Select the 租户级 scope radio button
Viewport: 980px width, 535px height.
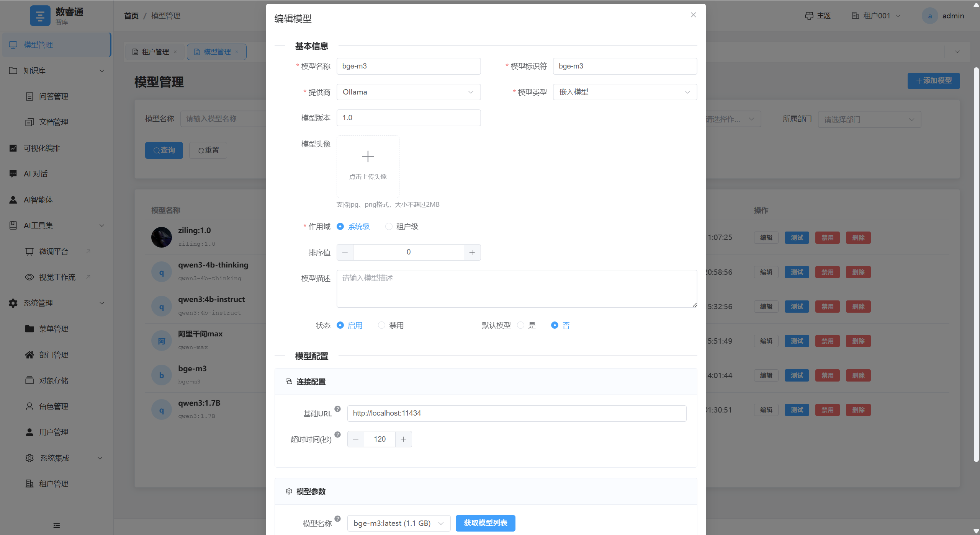tap(389, 227)
